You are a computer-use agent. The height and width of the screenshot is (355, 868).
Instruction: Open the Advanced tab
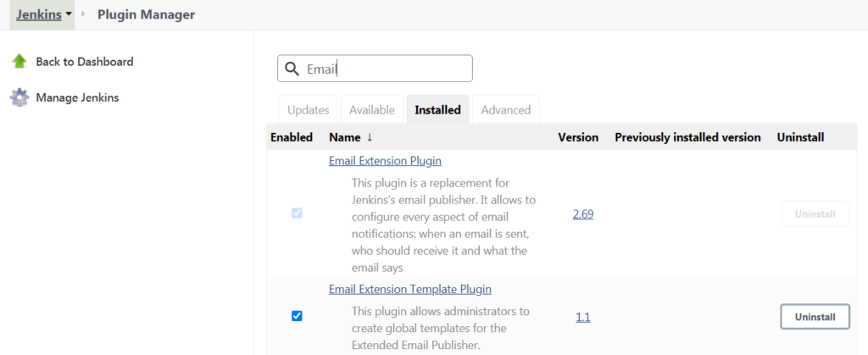click(x=506, y=109)
